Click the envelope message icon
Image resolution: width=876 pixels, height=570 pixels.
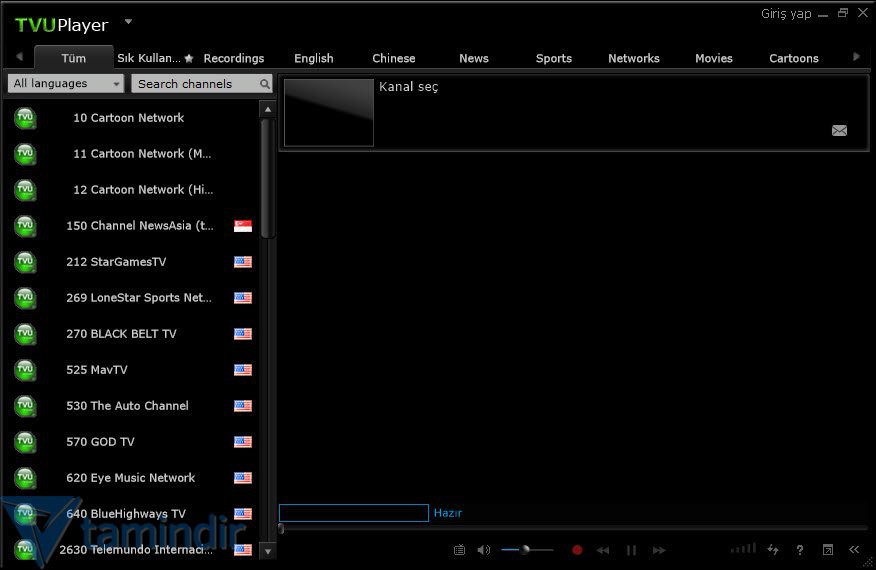pyautogui.click(x=839, y=130)
